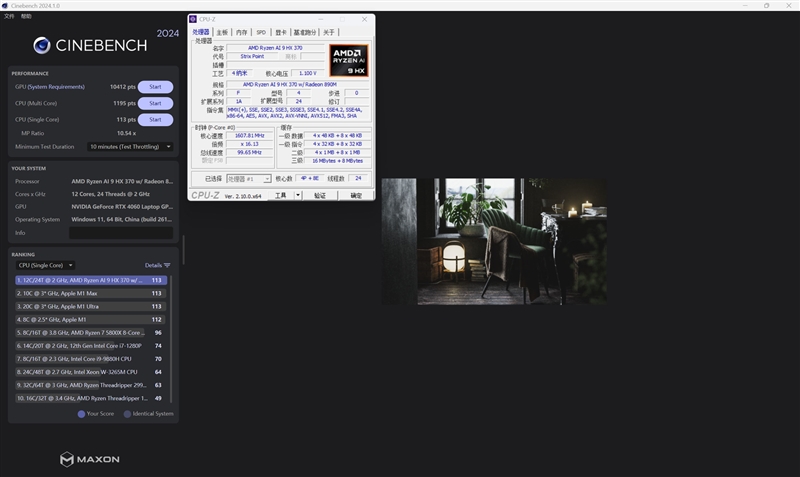Click the Cinebench sphere logo icon
Screen dimensions: 800x477
(42, 45)
